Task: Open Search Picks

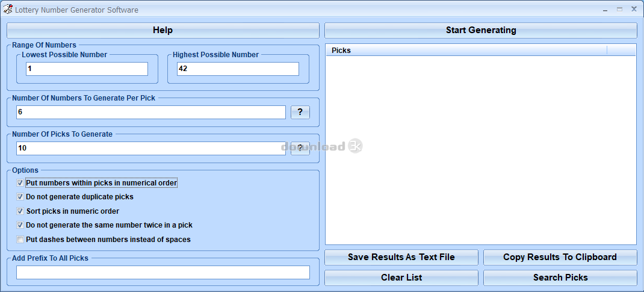Action: pos(560,278)
